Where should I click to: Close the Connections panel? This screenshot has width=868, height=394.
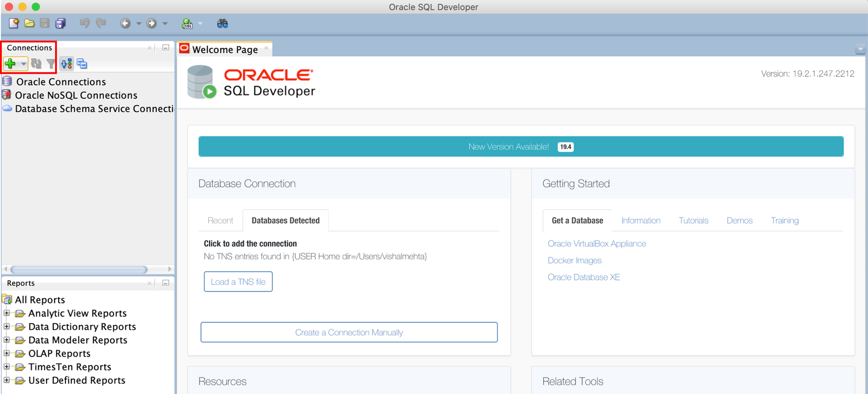click(150, 48)
